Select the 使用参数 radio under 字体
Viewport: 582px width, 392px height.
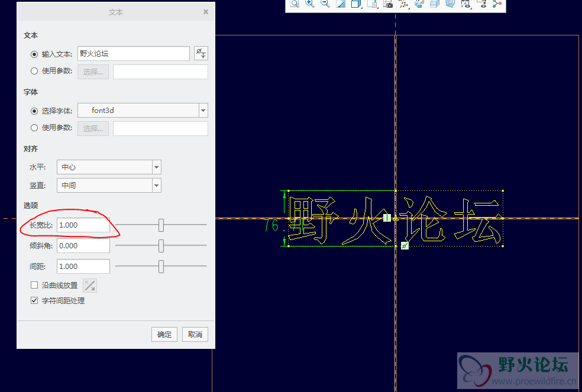tap(34, 128)
